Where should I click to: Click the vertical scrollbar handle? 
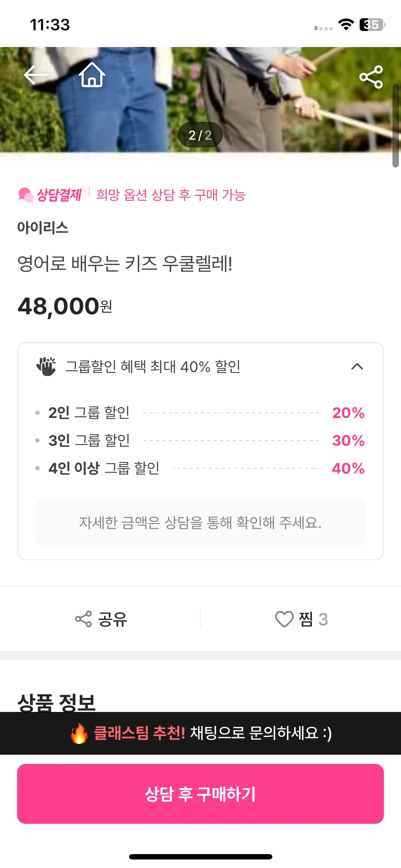tap(395, 125)
